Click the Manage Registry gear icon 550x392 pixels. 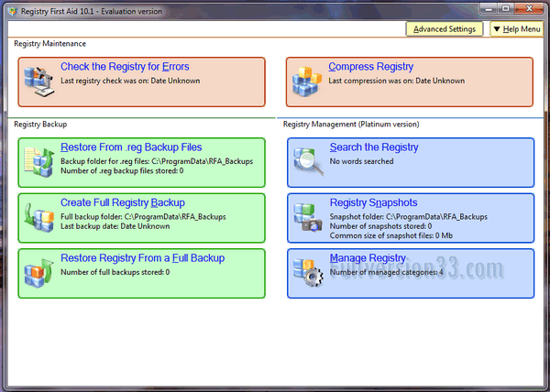click(308, 273)
